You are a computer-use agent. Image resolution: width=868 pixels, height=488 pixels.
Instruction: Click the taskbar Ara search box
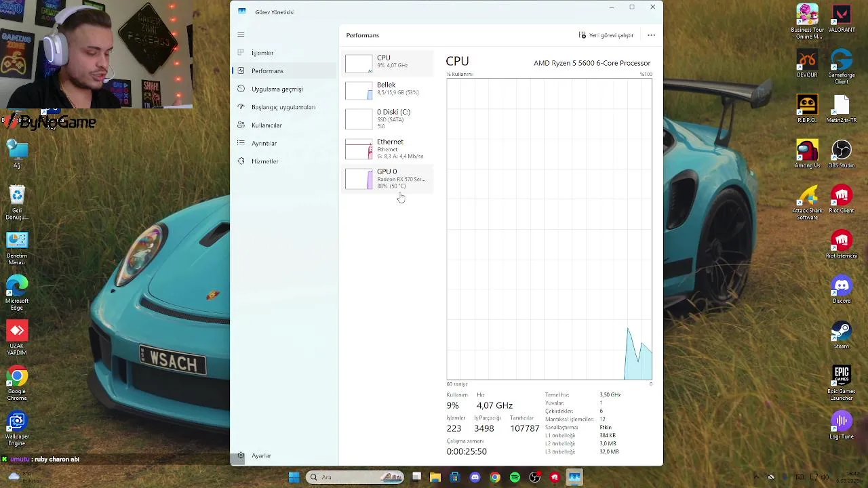click(355, 477)
